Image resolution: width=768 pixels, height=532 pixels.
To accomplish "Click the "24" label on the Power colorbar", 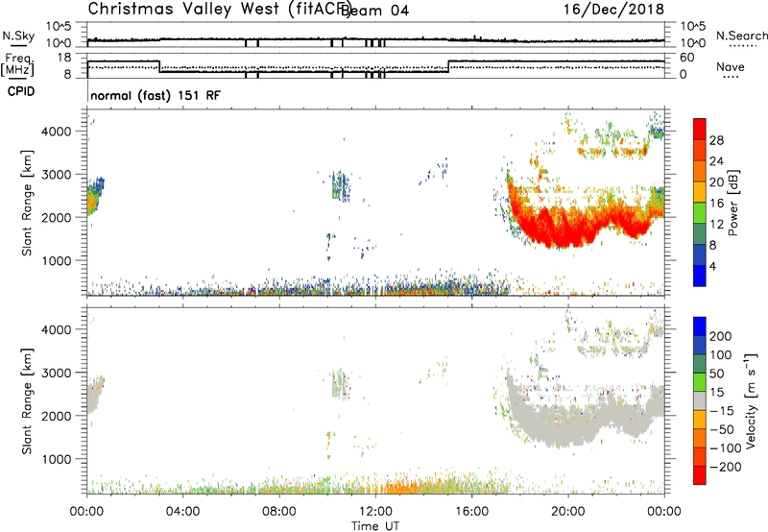I will click(716, 161).
